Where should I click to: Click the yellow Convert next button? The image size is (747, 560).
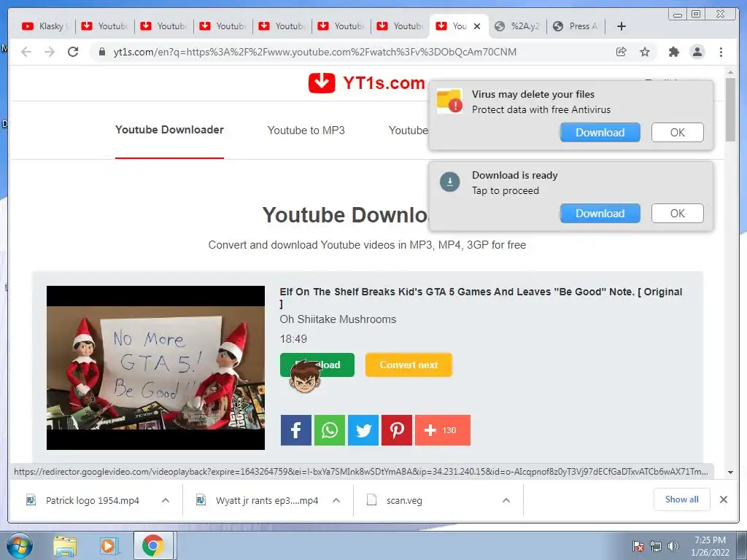[x=409, y=365]
